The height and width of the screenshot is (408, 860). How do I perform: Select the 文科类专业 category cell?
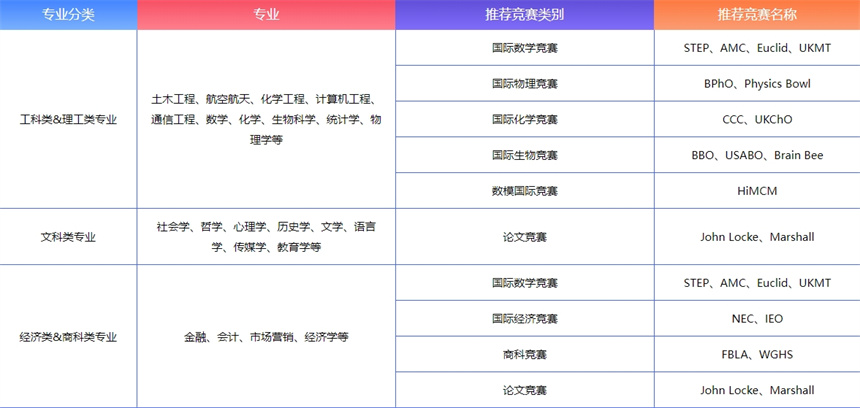(x=68, y=237)
